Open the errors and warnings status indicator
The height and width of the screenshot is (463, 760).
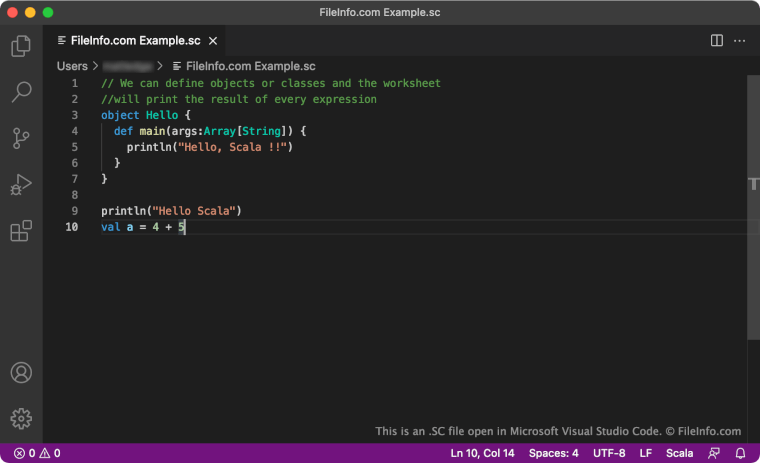click(x=37, y=453)
